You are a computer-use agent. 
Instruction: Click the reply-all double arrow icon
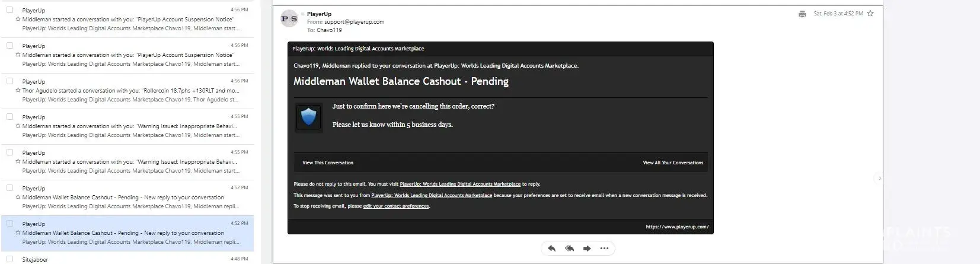569,249
